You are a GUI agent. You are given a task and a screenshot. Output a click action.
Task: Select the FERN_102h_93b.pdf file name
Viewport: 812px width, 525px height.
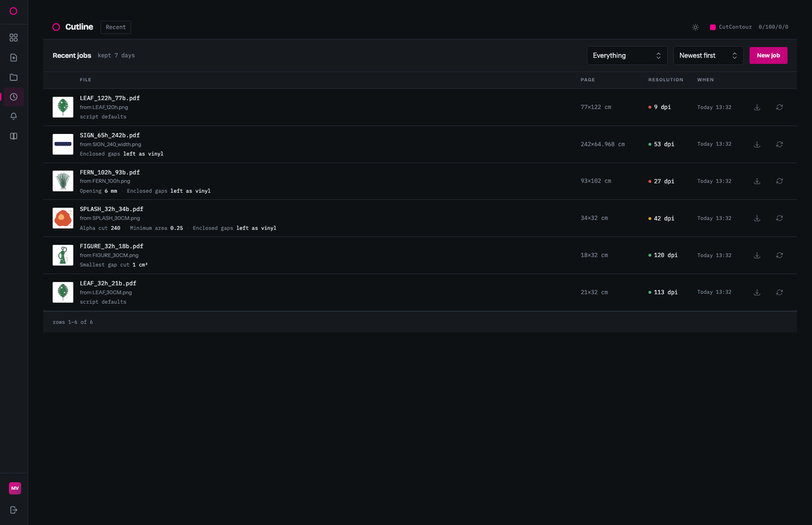coord(110,173)
